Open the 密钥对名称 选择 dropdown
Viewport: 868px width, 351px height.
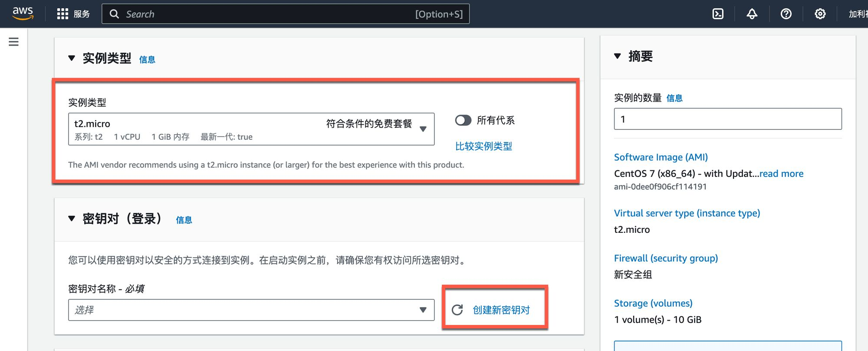[x=251, y=310]
